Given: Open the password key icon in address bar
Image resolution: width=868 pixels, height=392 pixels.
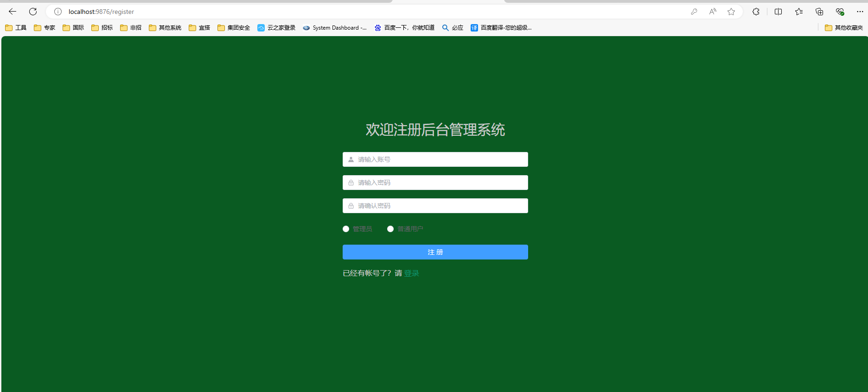Looking at the screenshot, I should pyautogui.click(x=694, y=12).
